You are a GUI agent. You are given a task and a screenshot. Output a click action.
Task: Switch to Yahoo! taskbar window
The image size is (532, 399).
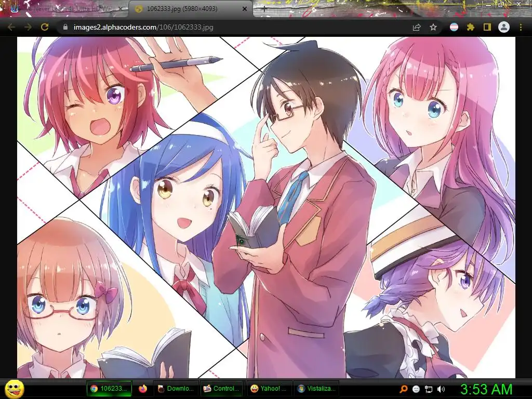(x=269, y=389)
